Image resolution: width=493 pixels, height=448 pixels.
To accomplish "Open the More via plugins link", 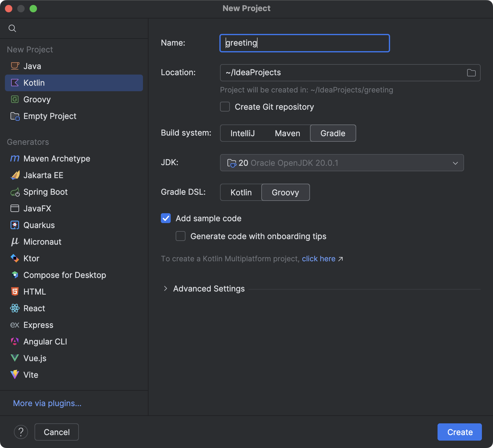I will click(47, 403).
